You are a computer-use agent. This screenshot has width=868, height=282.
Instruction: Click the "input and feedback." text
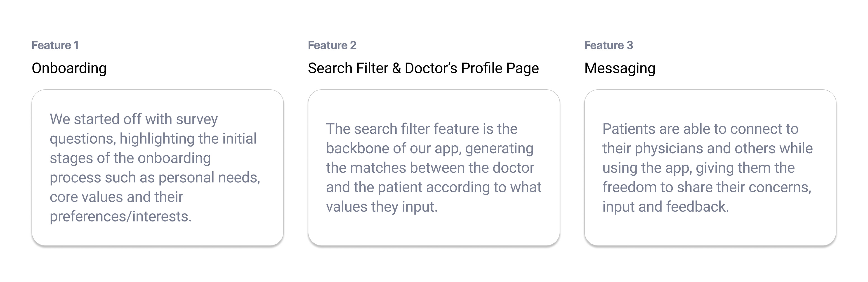665,207
